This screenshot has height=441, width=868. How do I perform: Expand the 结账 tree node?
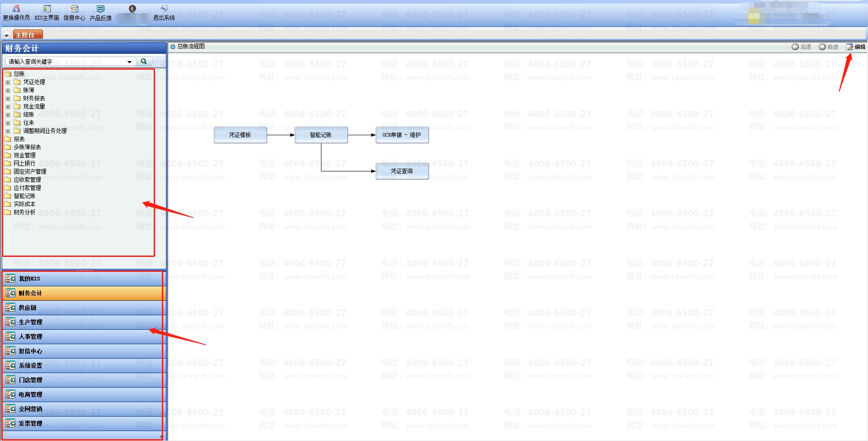(x=8, y=115)
